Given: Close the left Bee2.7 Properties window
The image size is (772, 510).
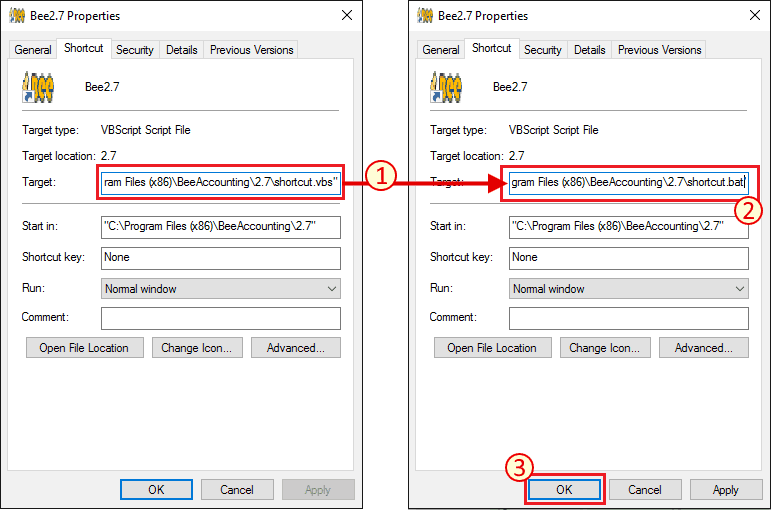Looking at the screenshot, I should coord(347,15).
